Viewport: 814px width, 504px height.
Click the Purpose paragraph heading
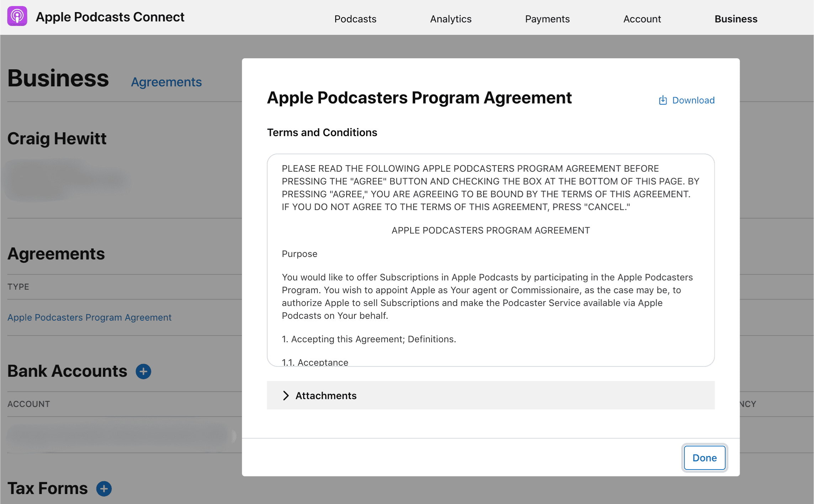pyautogui.click(x=300, y=254)
